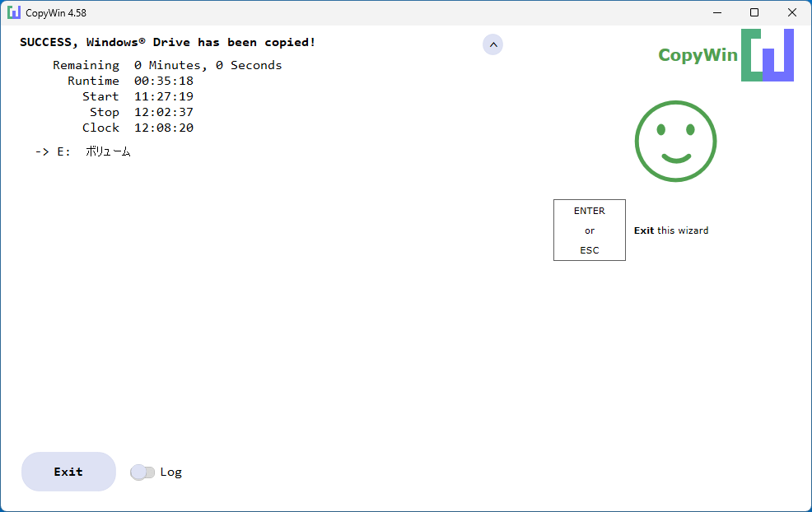
Task: Click the Clock time 12:08:20
Action: pyautogui.click(x=164, y=128)
